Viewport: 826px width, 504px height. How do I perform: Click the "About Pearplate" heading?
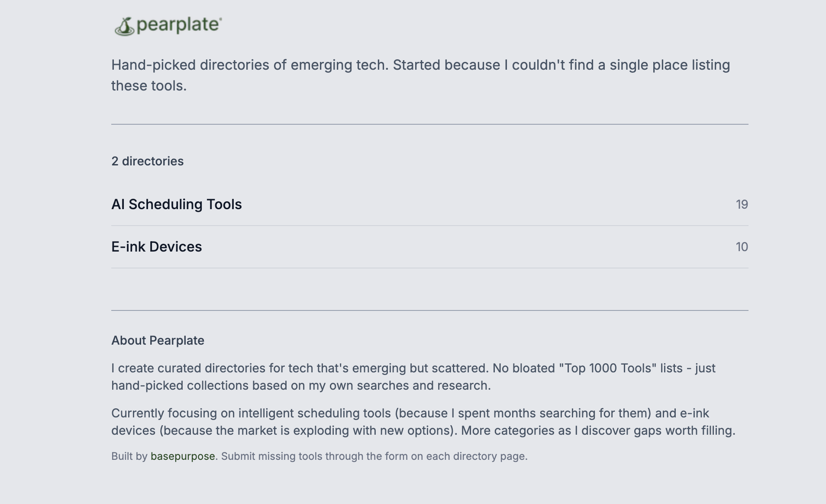[158, 340]
